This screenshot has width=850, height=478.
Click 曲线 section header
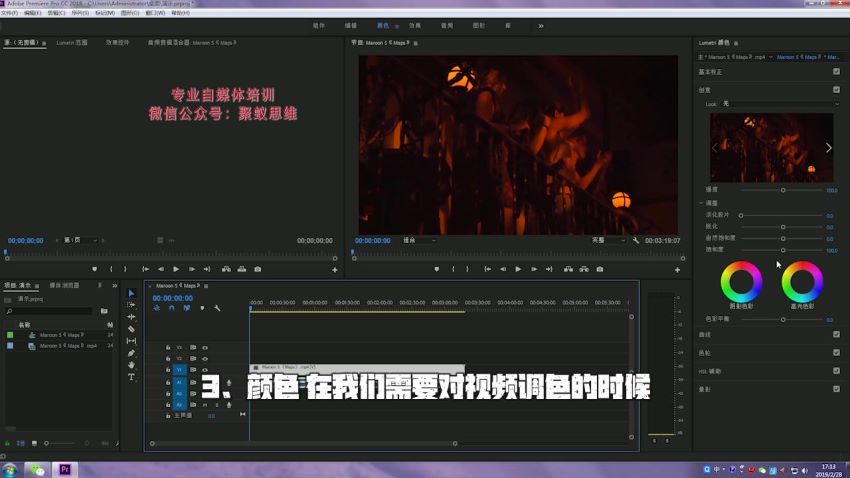point(705,334)
